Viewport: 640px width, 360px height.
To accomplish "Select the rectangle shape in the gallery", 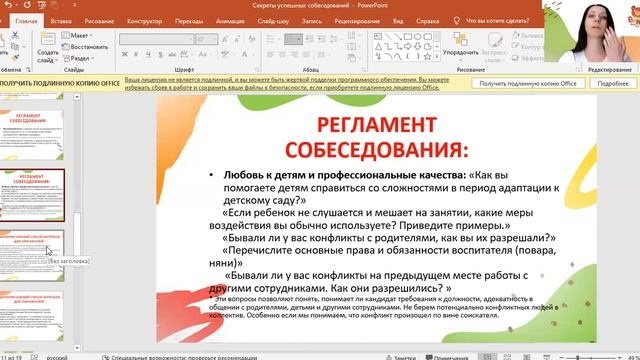I will (x=408, y=37).
